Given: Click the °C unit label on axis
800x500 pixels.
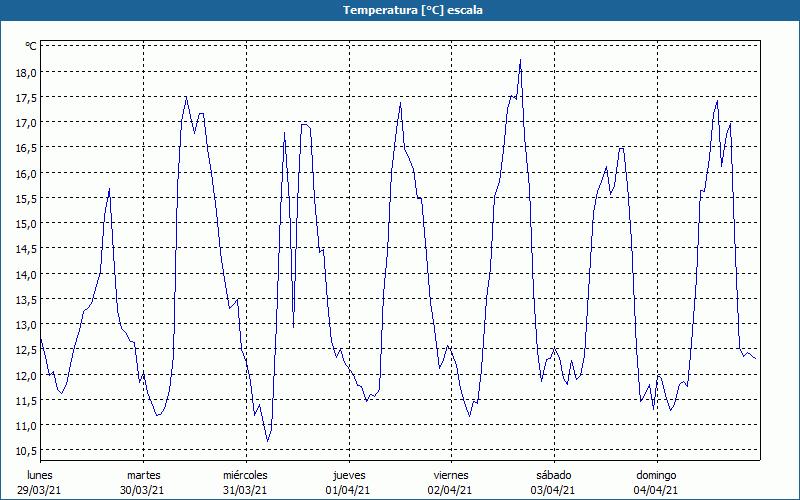Looking at the screenshot, I should tap(31, 46).
